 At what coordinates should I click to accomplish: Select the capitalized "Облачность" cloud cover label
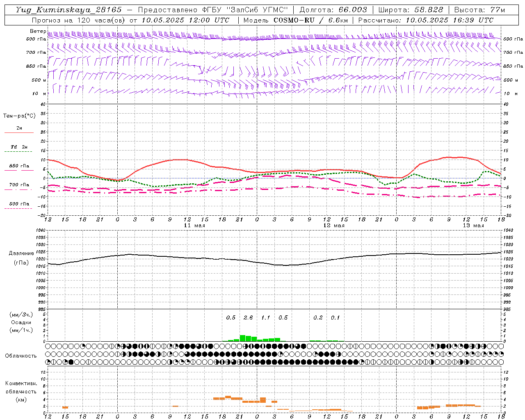(x=21, y=356)
